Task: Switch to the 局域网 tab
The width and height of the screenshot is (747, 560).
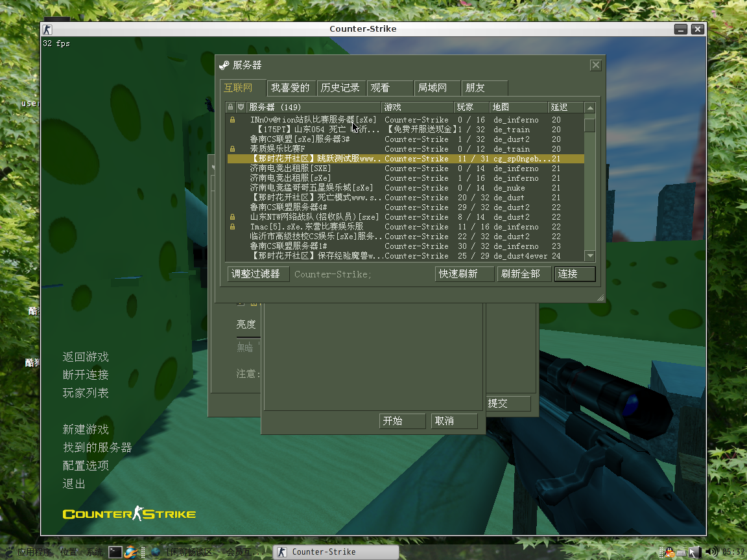Action: (x=437, y=88)
